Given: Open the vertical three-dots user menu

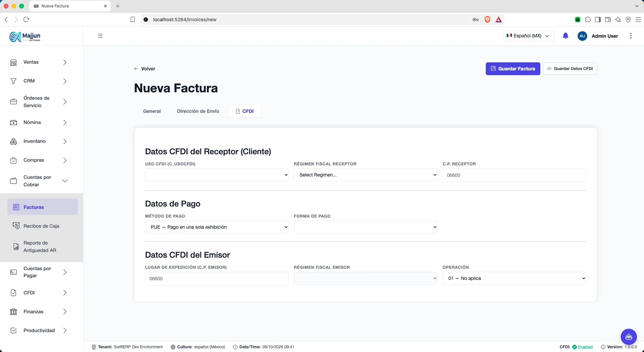Looking at the screenshot, I should click(x=631, y=36).
